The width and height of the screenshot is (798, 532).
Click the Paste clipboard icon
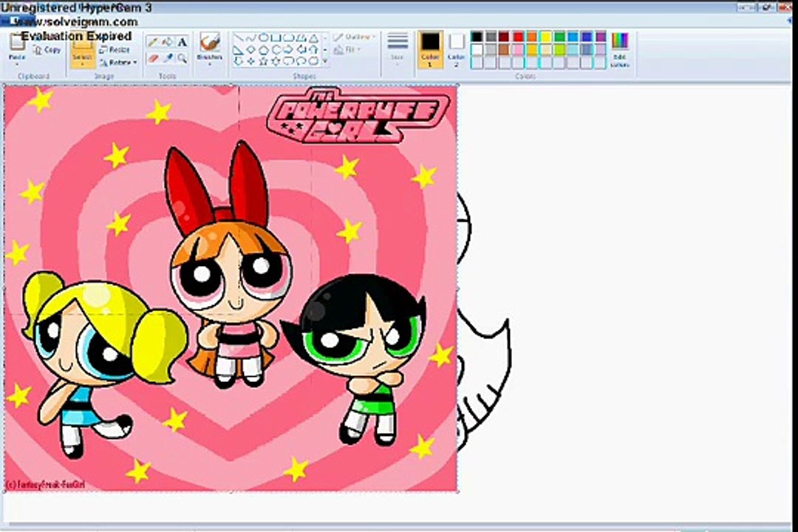pyautogui.click(x=17, y=41)
